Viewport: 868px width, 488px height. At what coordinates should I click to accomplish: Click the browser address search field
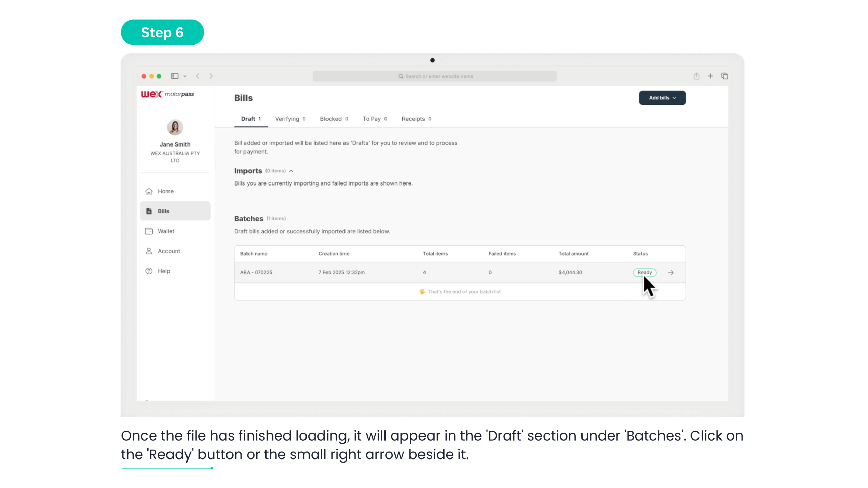434,76
